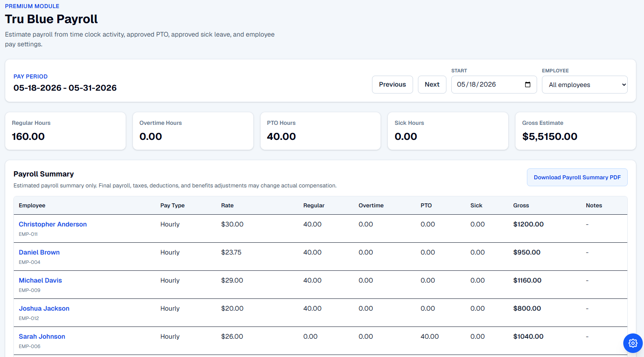644x357 pixels.
Task: Select the Sick Hours summary card
Action: click(448, 131)
